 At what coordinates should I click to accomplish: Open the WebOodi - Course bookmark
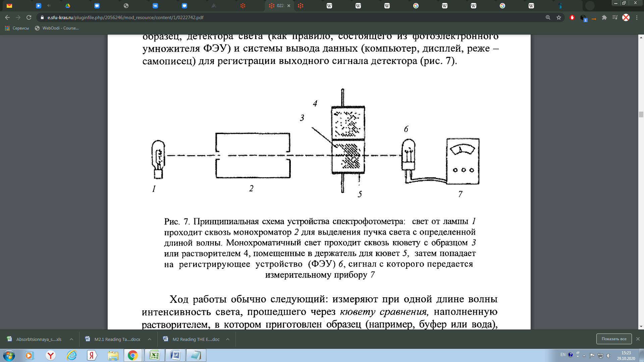tap(57, 28)
